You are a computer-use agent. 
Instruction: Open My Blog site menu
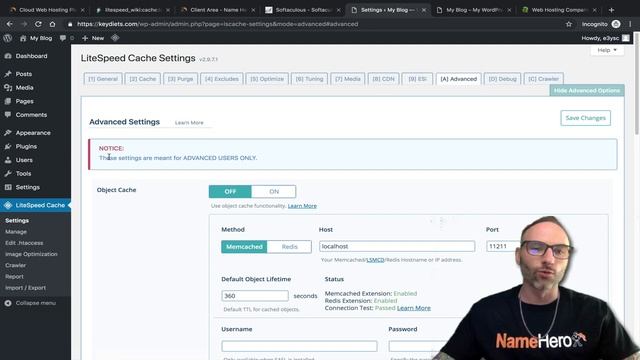point(36,38)
